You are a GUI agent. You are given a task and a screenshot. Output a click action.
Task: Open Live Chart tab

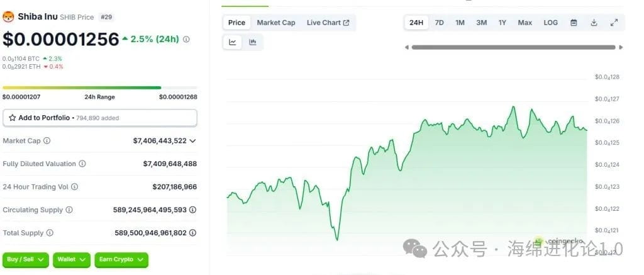(x=328, y=23)
